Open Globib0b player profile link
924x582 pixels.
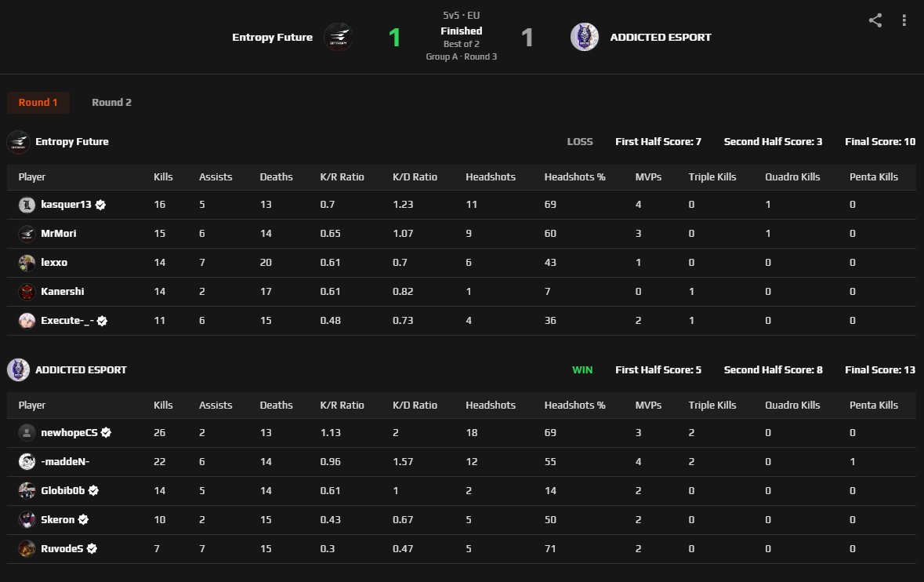point(63,490)
